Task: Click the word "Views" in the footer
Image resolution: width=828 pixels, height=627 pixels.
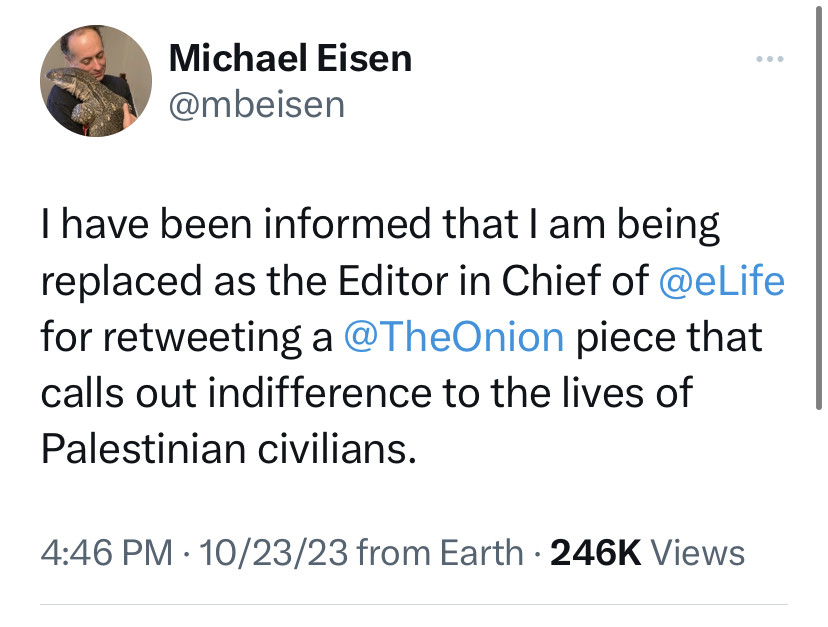Action: point(698,552)
